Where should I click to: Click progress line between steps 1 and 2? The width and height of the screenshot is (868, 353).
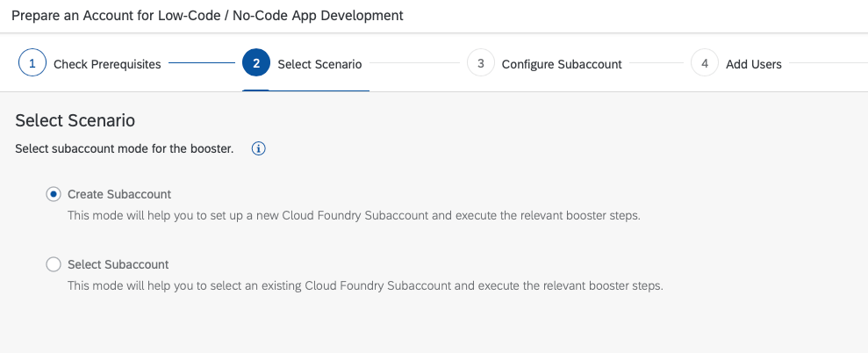[x=202, y=63]
